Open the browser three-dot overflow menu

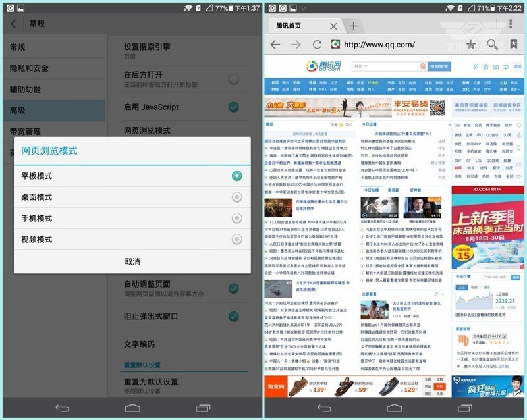tap(511, 24)
